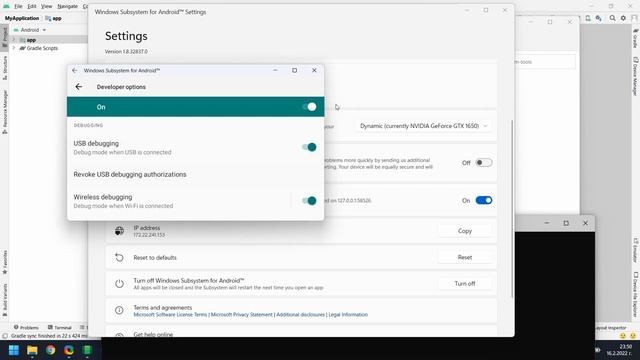
Task: Open the Dynamic NVIDIA GeForce GTX 1650 dropdown
Action: [x=424, y=126]
